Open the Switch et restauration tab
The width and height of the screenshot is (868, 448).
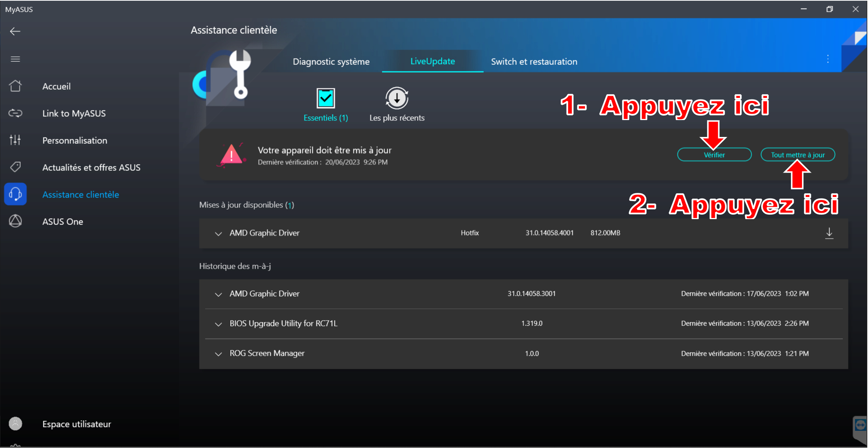click(x=534, y=62)
